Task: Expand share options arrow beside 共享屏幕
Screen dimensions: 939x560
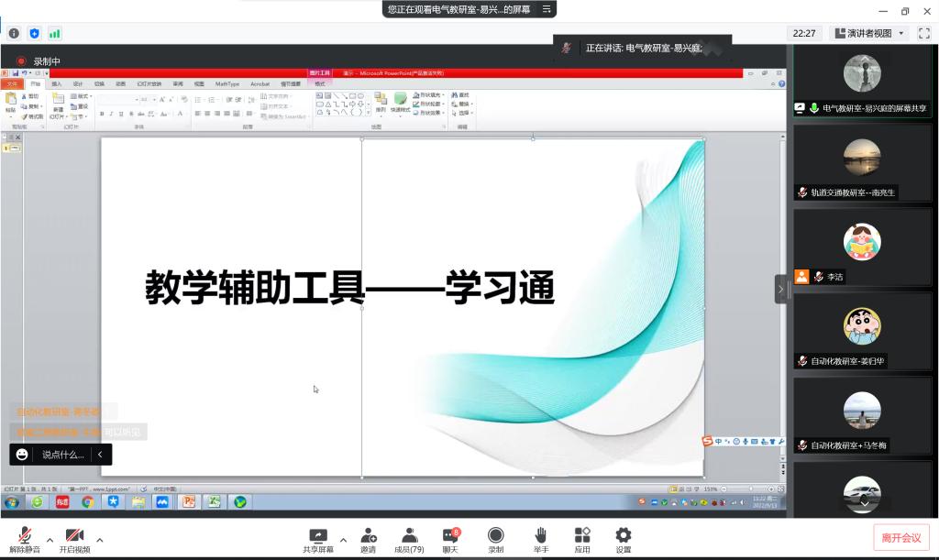Action: click(343, 539)
